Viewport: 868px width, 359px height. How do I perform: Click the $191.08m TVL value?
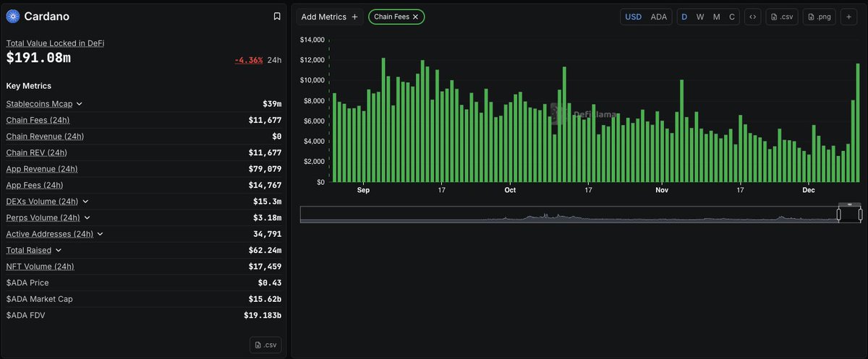click(38, 58)
